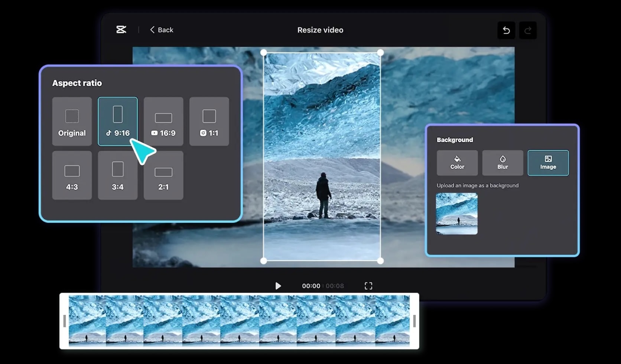621x364 pixels.
Task: Redo the last undone action
Action: pos(528,30)
